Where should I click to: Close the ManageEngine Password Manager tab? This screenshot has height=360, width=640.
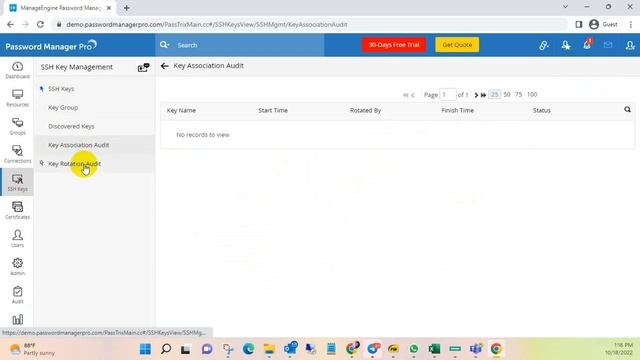[109, 8]
